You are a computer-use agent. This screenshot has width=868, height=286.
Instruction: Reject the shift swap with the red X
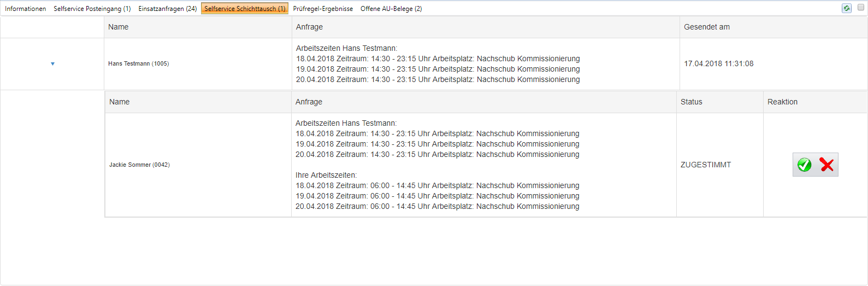coord(826,165)
